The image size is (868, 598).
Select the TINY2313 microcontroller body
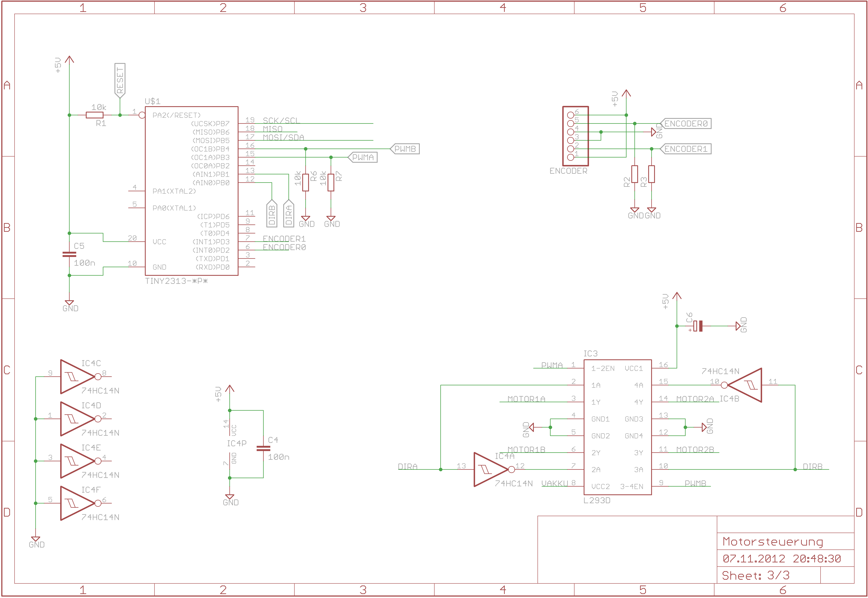(x=191, y=191)
